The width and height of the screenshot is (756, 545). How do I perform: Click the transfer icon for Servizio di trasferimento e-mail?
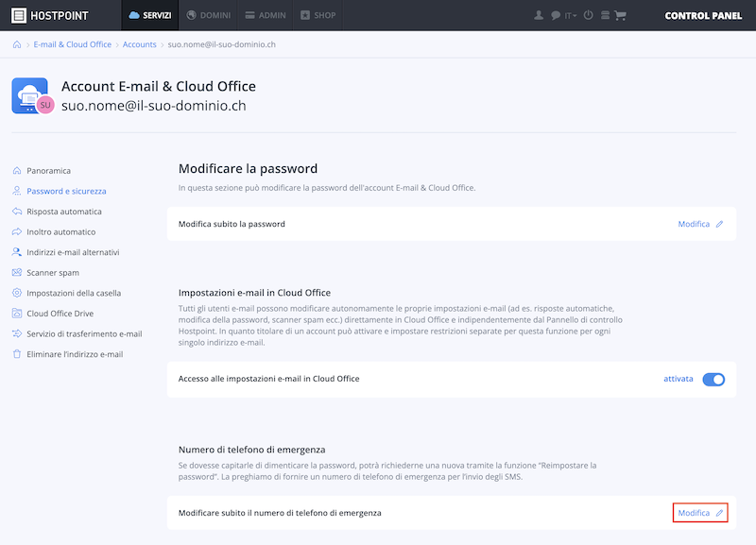(17, 333)
